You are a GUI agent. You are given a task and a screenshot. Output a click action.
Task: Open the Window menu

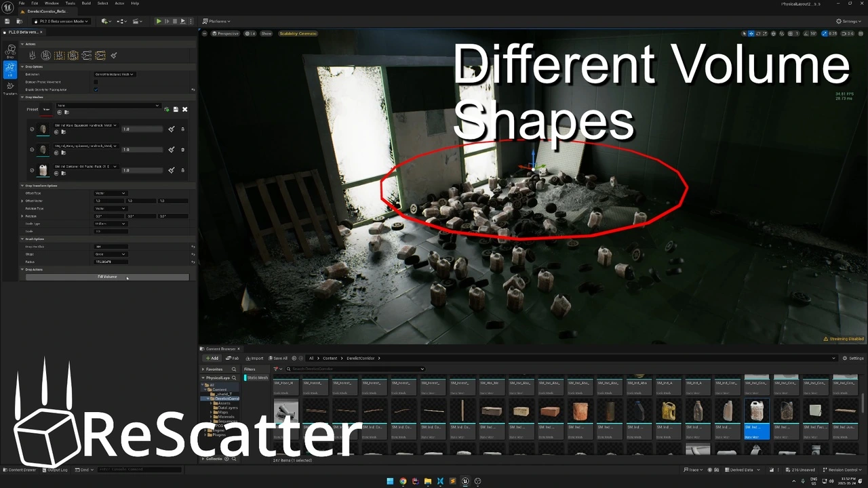(52, 3)
